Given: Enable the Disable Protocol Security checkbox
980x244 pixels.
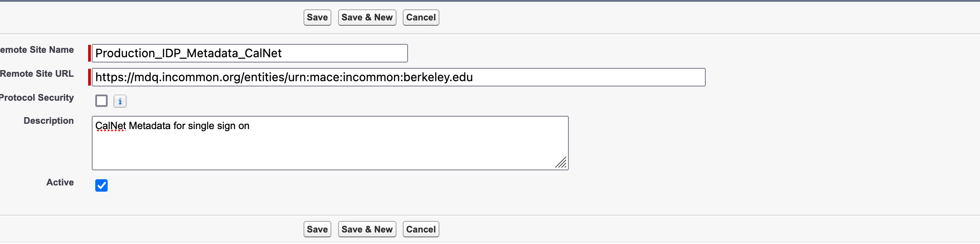Looking at the screenshot, I should (x=101, y=101).
